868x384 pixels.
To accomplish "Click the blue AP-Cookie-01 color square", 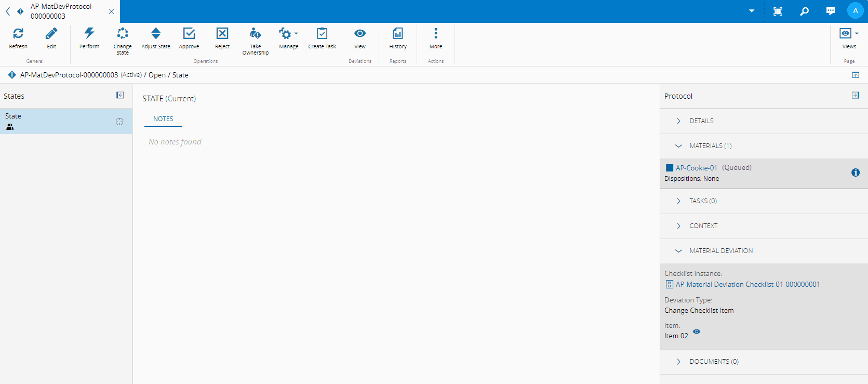I will click(670, 168).
